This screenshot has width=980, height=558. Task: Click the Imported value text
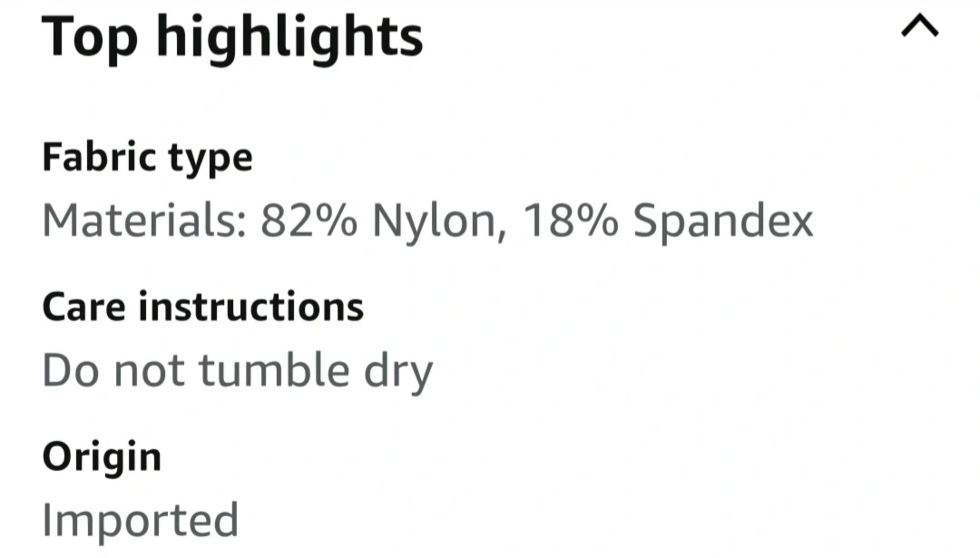141,520
